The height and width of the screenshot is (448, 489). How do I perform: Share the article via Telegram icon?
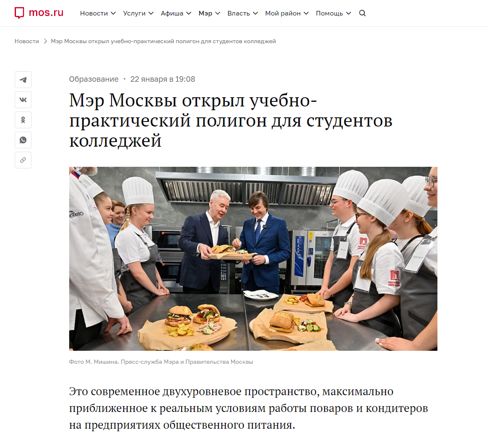coord(23,80)
